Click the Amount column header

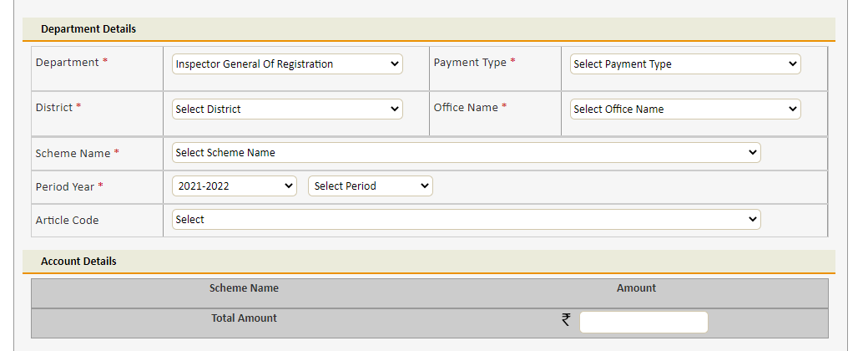[x=636, y=287]
